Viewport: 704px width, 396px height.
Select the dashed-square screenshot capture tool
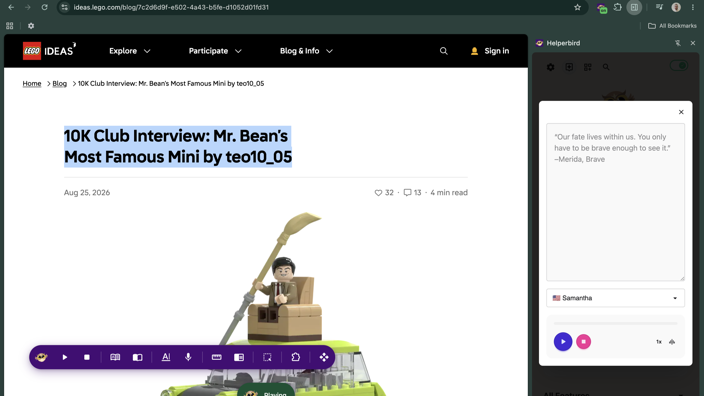[267, 357]
